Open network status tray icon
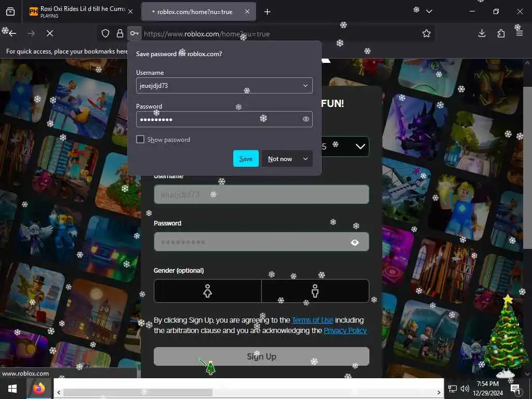 [x=453, y=389]
